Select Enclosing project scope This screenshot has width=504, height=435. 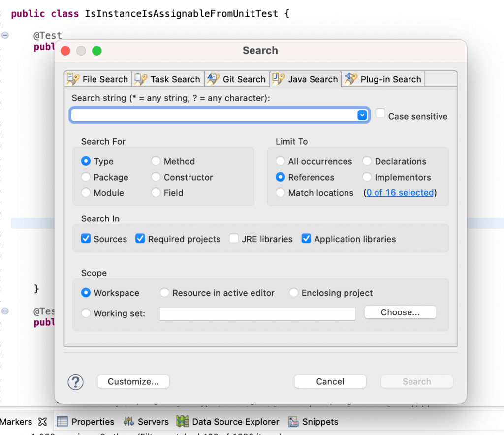pos(294,292)
